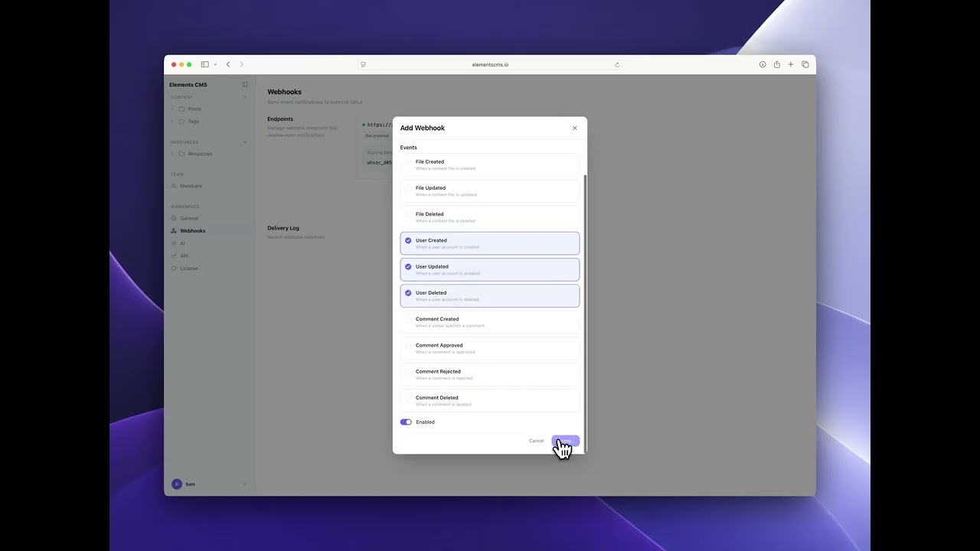The image size is (980, 551).
Task: Check the Comment Rejected event
Action: [x=490, y=374]
